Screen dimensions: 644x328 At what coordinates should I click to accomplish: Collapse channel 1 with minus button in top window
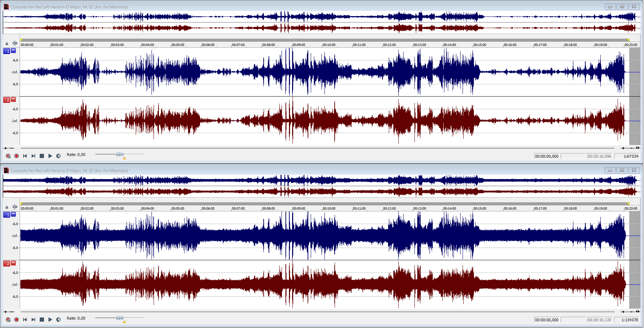[13, 51]
